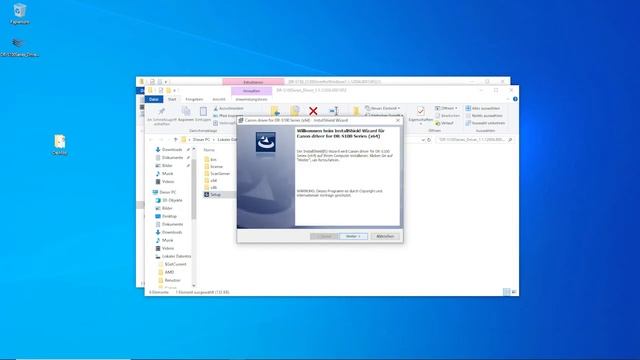Click the Kopieren nach folder icon
The width and height of the screenshot is (640, 360).
(x=295, y=111)
